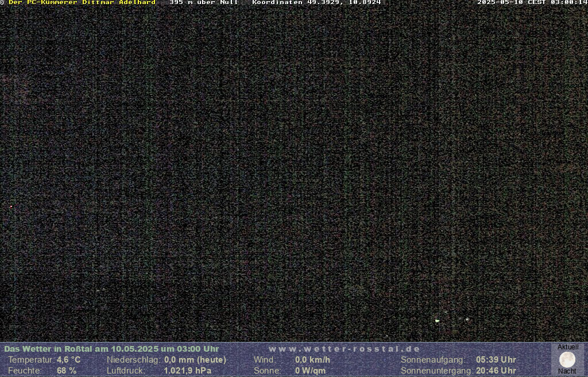The image size is (588, 377).
Task: Select the wind speed value 0,0 km/h
Action: click(x=312, y=360)
